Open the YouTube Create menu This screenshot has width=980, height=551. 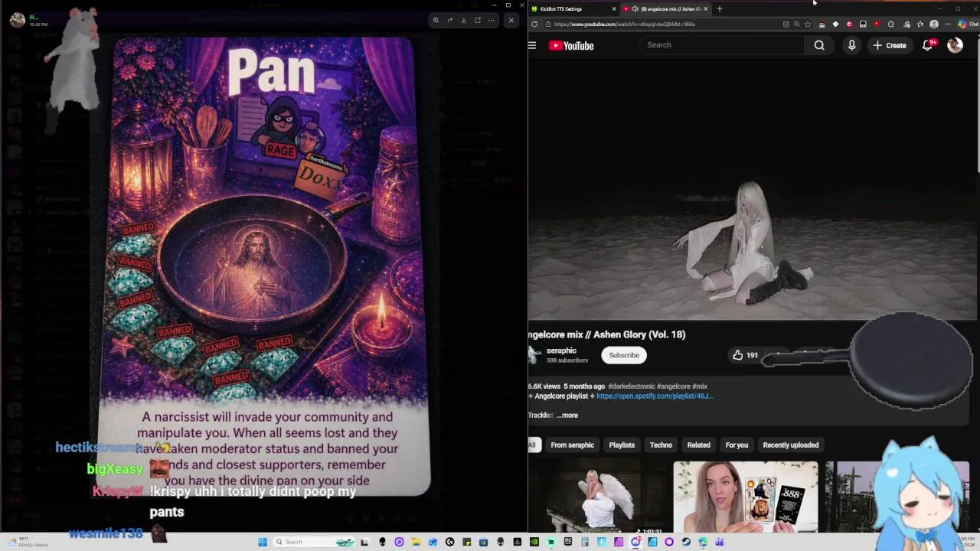tap(890, 45)
